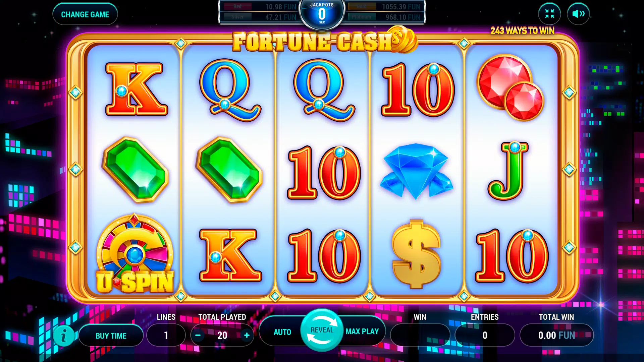Click the U-SPIN wheel symbol
Screen dimensions: 644x362
tap(135, 254)
